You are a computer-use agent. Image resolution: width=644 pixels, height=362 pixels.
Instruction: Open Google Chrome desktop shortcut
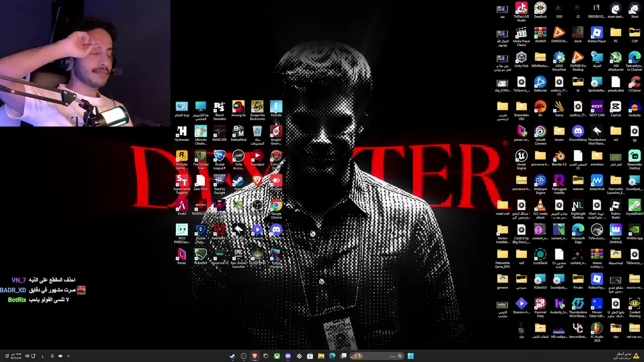(276, 210)
